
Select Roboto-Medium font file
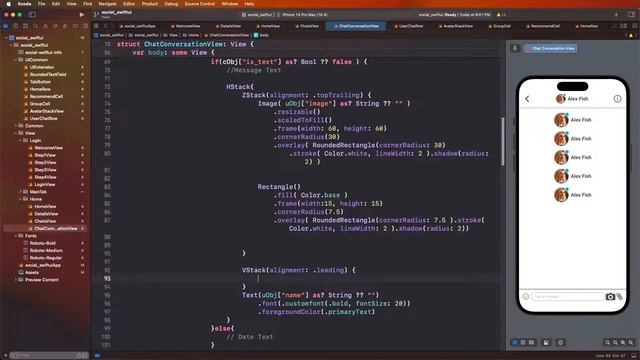[46, 251]
